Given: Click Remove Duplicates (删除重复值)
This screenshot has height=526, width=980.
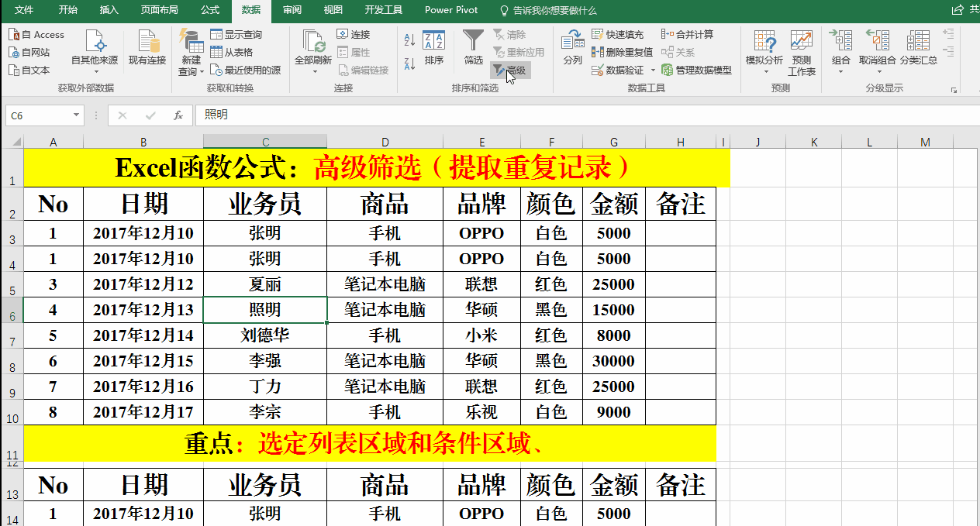Looking at the screenshot, I should point(623,52).
